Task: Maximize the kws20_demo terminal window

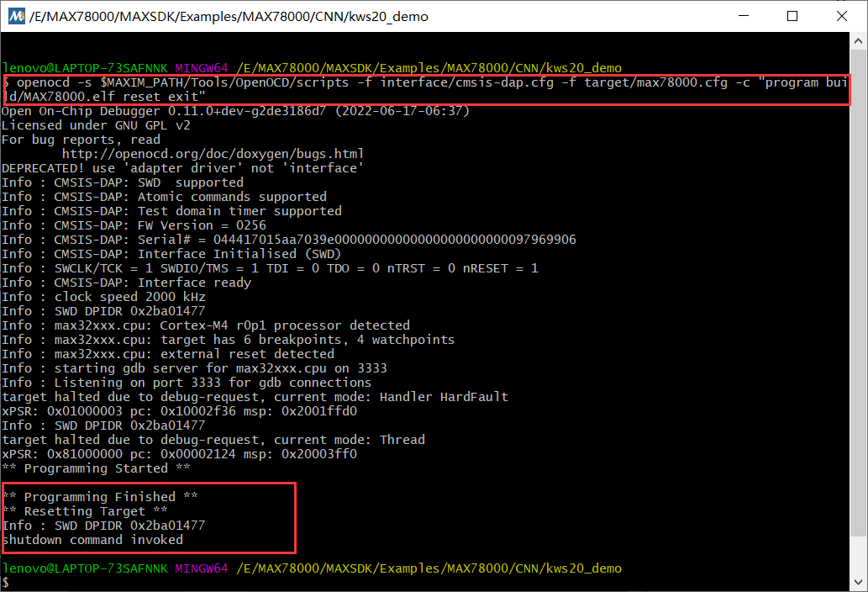Action: 792,16
